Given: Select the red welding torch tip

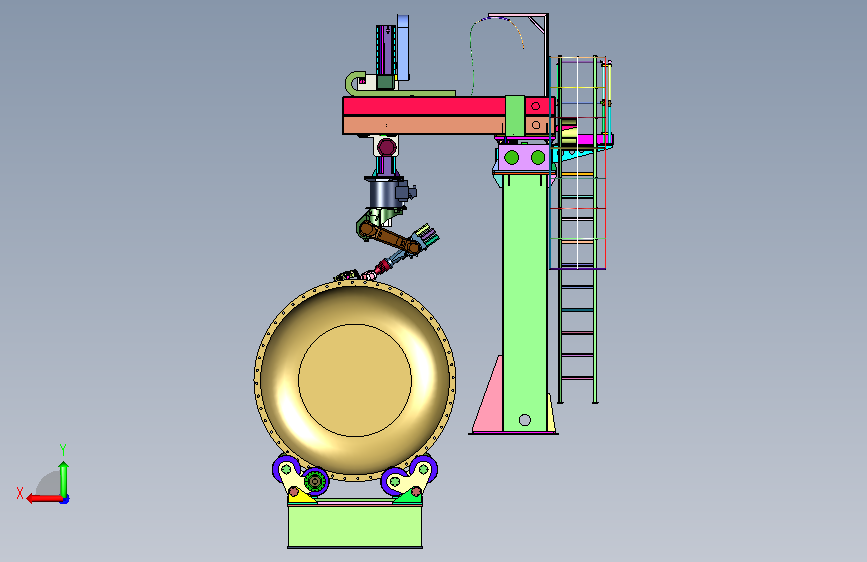Looking at the screenshot, I should point(383,268).
